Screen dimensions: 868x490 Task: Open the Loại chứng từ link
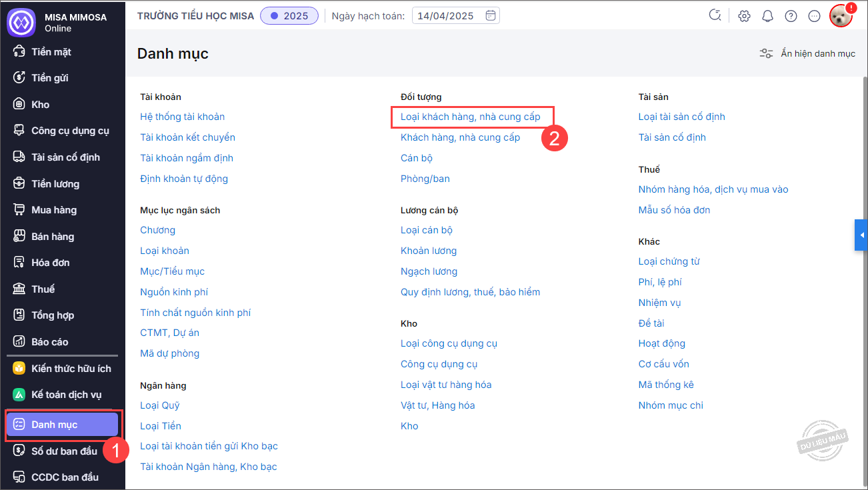[669, 261]
